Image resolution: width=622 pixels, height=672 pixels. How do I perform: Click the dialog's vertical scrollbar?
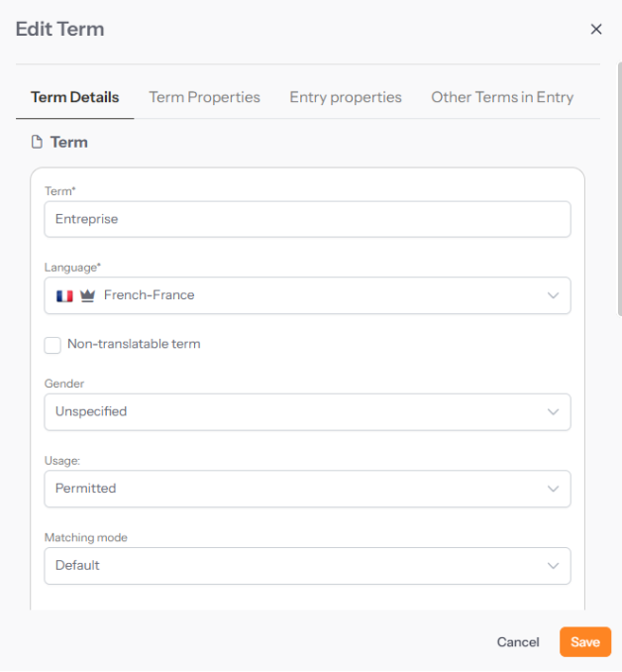coord(619,188)
